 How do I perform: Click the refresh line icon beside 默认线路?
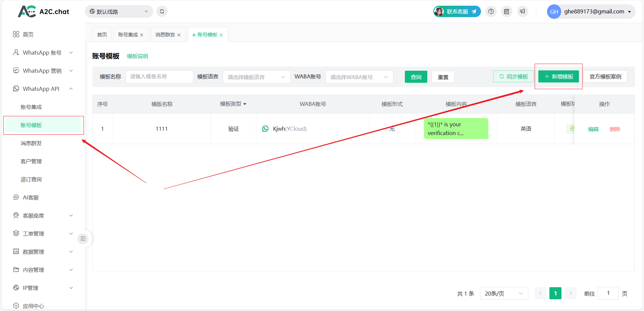[x=162, y=11]
